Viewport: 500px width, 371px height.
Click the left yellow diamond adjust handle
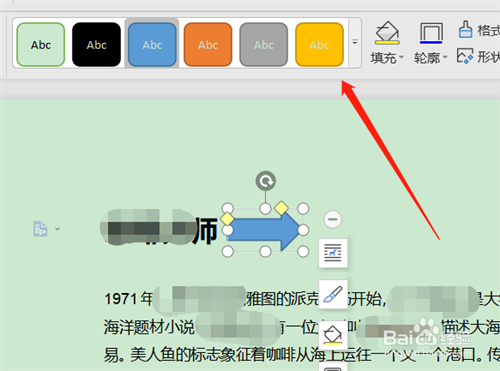pyautogui.click(x=227, y=219)
